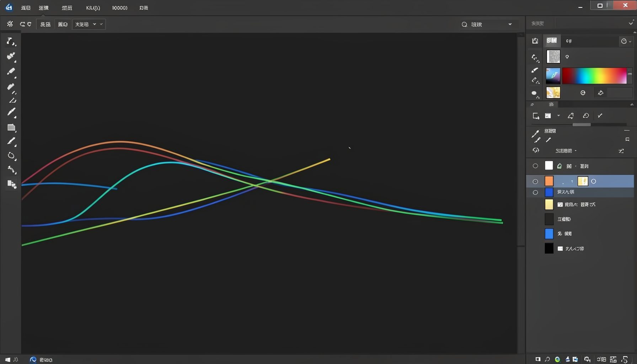Screen dimensions: 637x364
Task: Select the topmost tool in the left toolbar
Action: 11,42
